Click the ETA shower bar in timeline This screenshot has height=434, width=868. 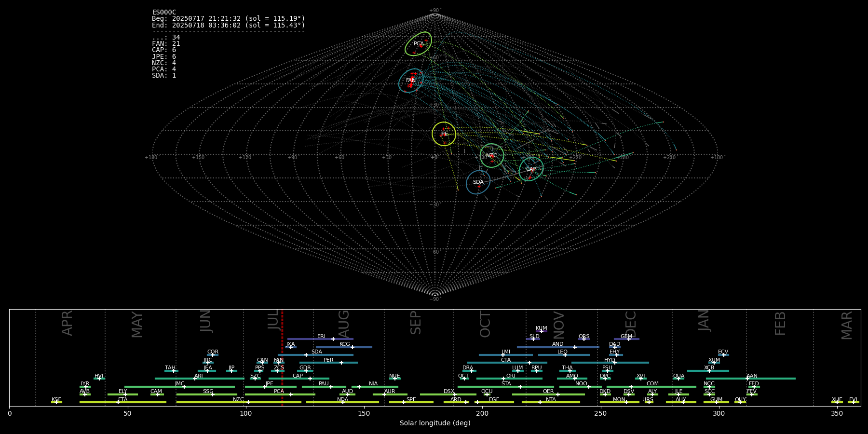point(123,402)
